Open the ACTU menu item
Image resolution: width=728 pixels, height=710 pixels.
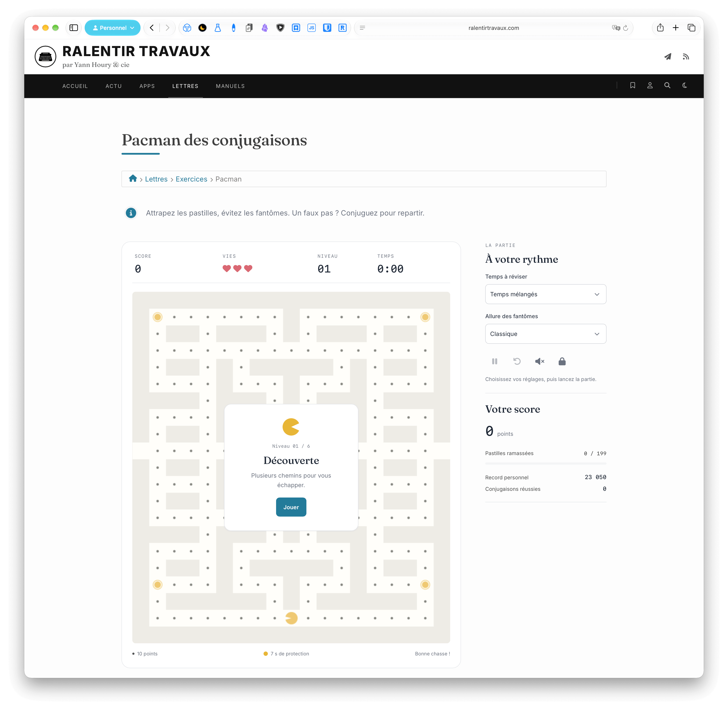coord(113,86)
